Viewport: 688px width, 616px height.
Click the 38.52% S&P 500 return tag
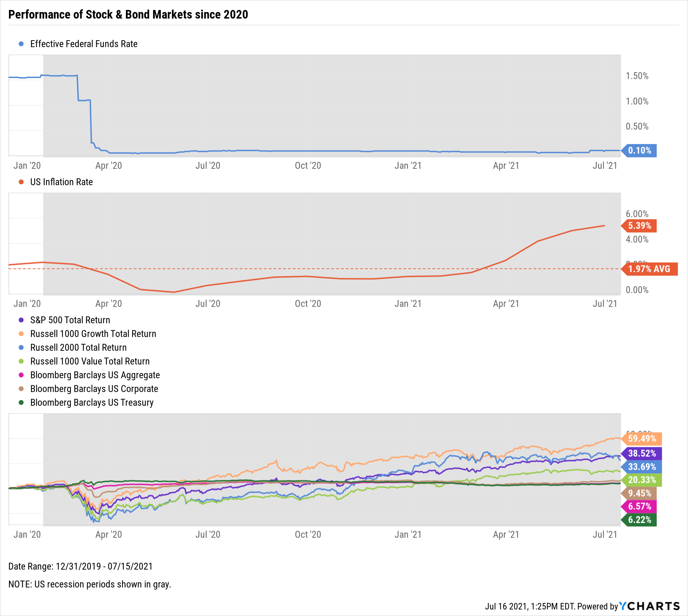tap(642, 454)
